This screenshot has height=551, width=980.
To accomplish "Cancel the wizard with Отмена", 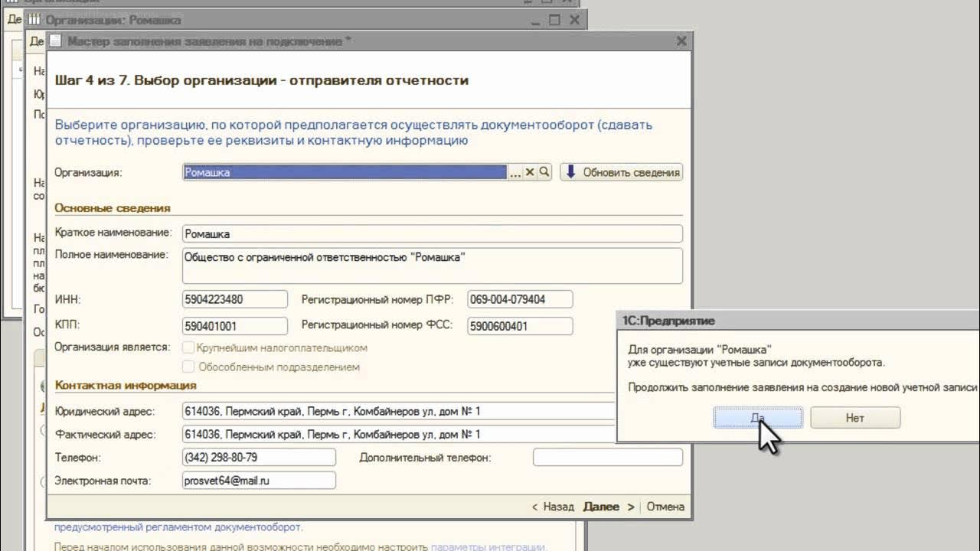I will pyautogui.click(x=665, y=507).
